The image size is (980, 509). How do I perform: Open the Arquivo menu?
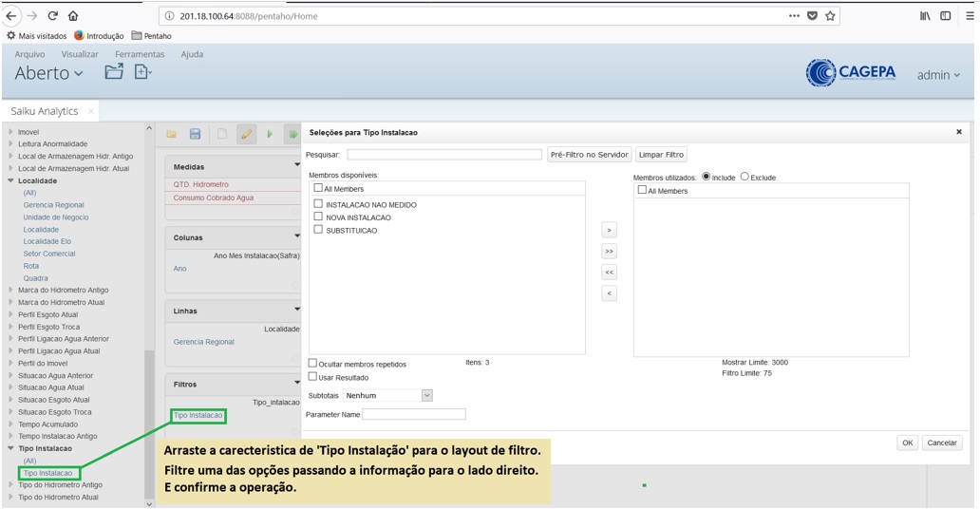29,54
